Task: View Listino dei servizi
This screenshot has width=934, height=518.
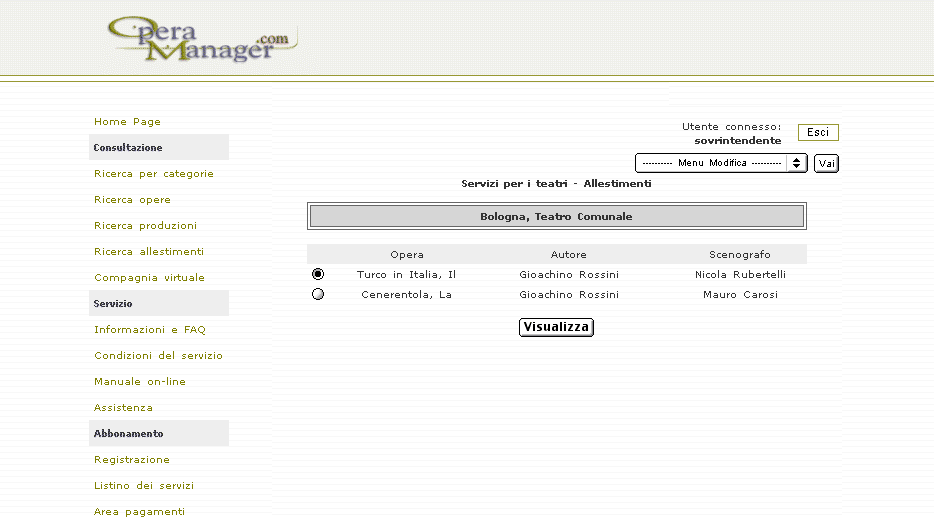Action: tap(144, 486)
